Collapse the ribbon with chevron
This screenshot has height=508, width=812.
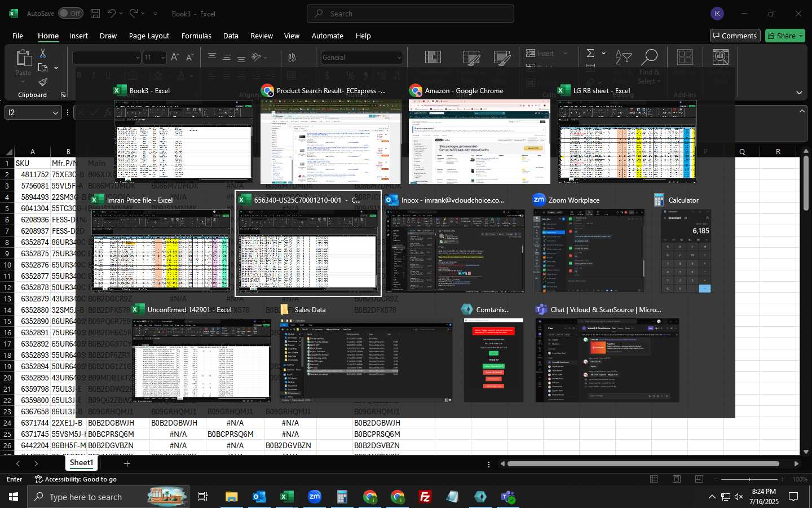(x=799, y=93)
